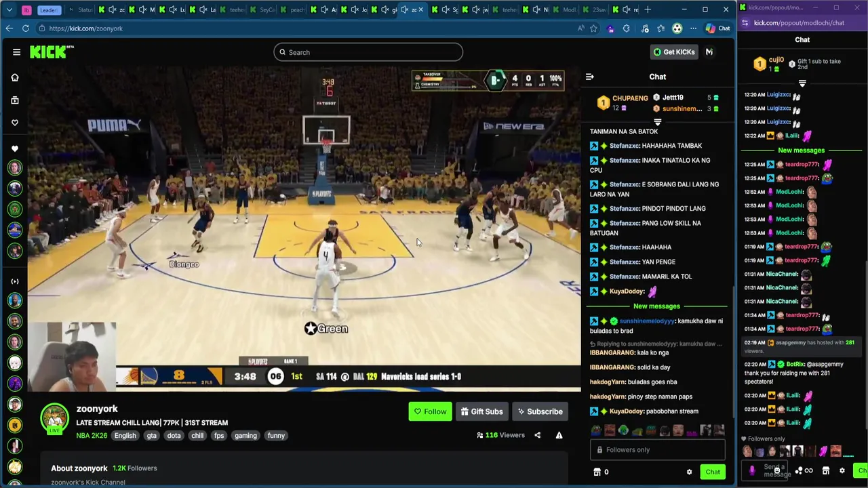Open the Kick hamburger sidebar menu
The width and height of the screenshot is (868, 488).
pos(16,52)
